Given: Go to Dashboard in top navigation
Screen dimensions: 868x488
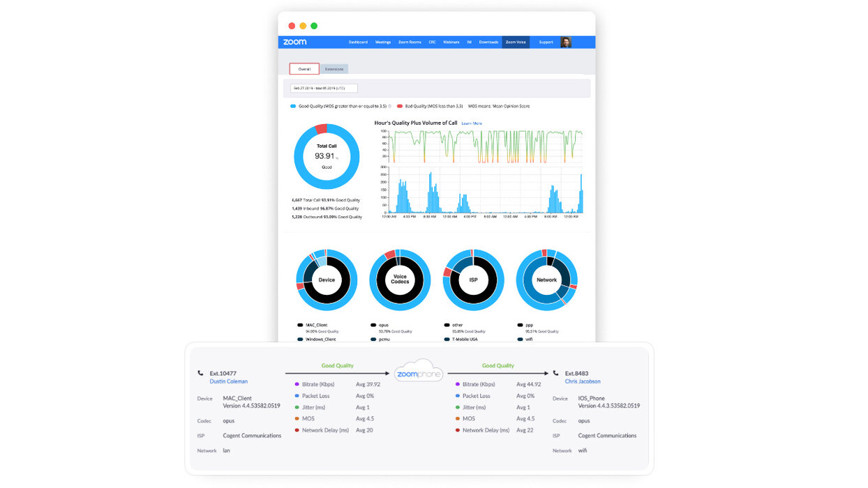Looking at the screenshot, I should 358,43.
